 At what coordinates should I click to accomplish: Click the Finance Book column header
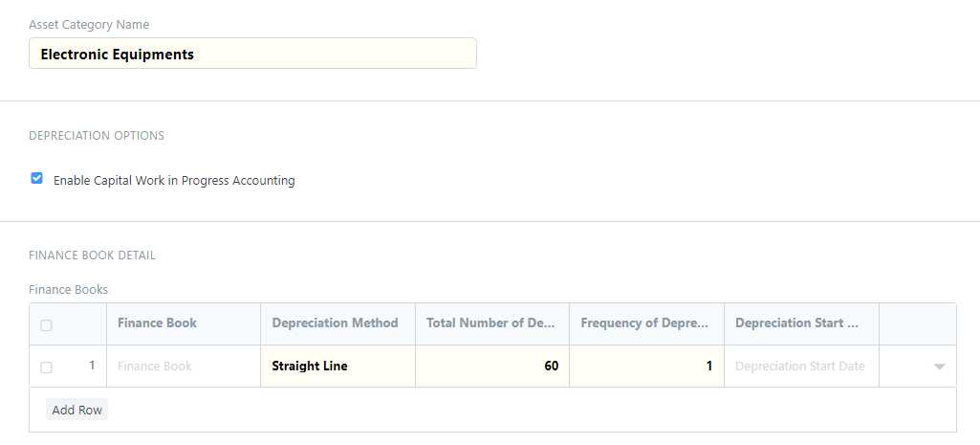(158, 323)
